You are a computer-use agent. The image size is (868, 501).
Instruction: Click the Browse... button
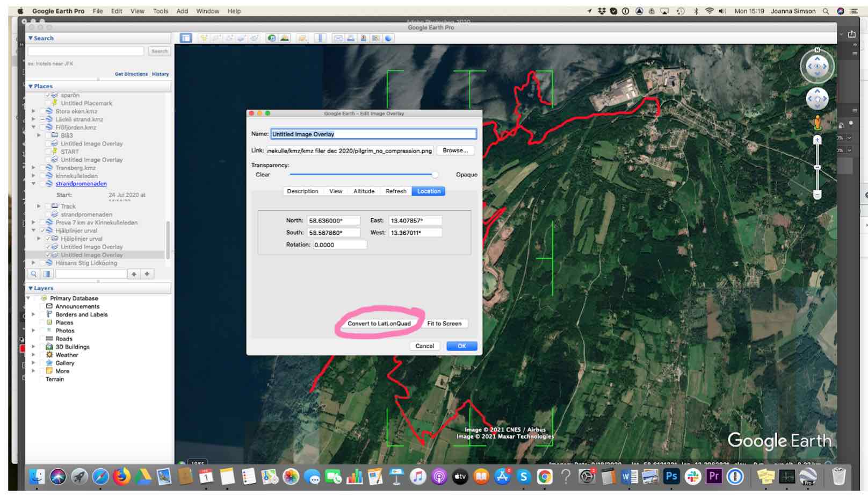point(455,151)
